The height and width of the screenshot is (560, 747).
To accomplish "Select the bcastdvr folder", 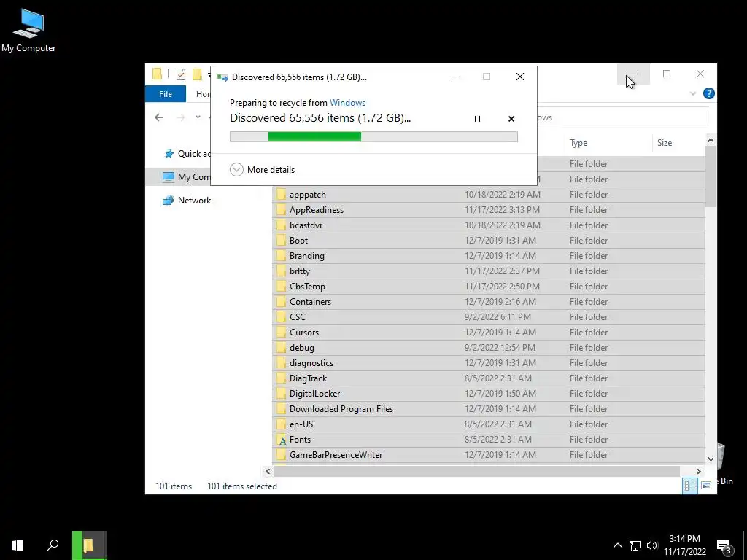I will pyautogui.click(x=488, y=225).
